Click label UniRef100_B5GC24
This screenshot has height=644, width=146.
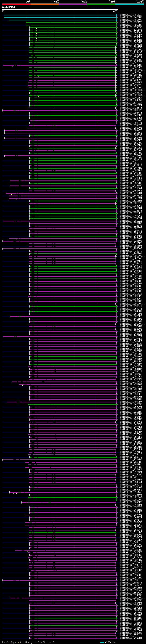pos(131,58)
